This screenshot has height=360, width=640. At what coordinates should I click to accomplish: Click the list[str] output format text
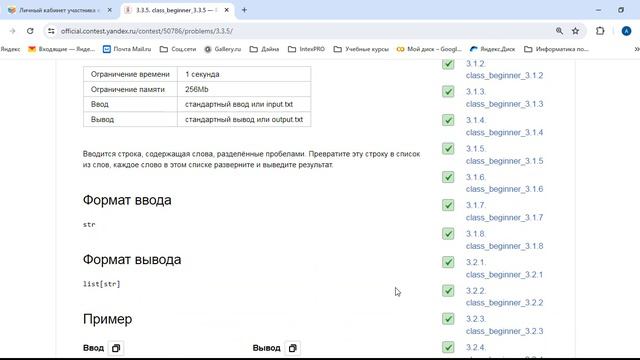pyautogui.click(x=102, y=284)
